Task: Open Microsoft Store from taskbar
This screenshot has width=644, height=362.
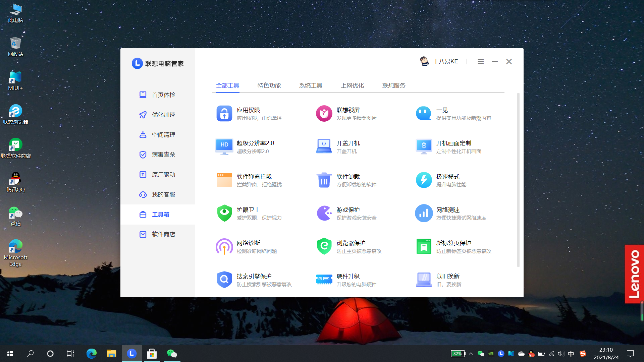Action: tap(152, 354)
